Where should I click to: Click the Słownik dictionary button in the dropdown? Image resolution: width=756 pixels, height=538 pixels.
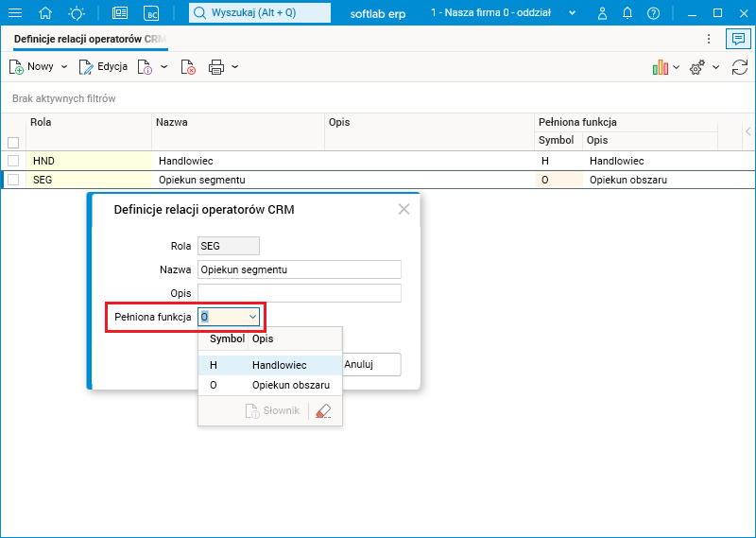(272, 410)
